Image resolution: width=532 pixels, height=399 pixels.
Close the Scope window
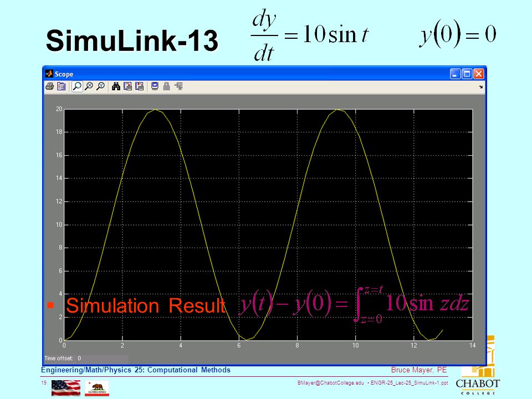pos(479,74)
